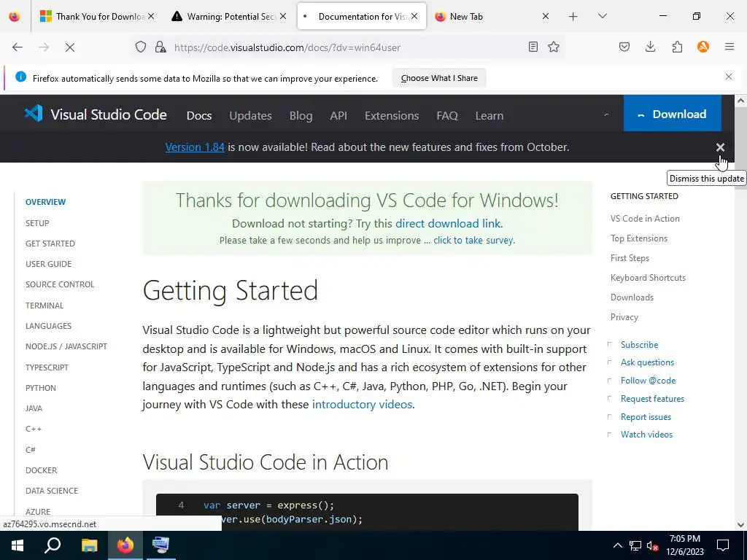Select GET STARTED in docs sidebar

50,244
